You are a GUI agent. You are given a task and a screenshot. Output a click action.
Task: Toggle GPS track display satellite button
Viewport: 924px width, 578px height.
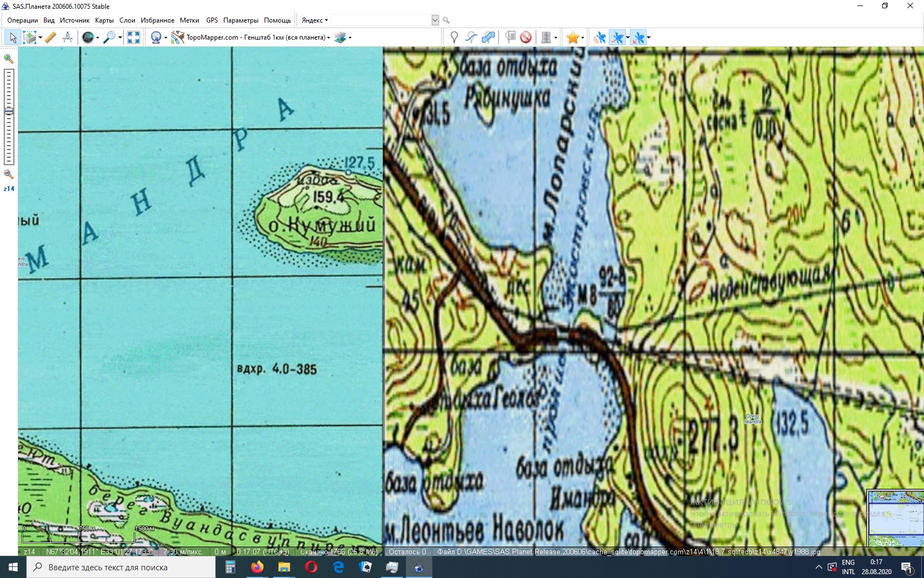tap(618, 37)
